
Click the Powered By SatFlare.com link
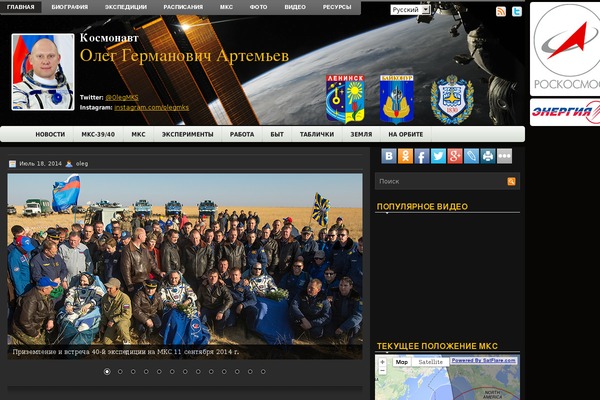(483, 361)
